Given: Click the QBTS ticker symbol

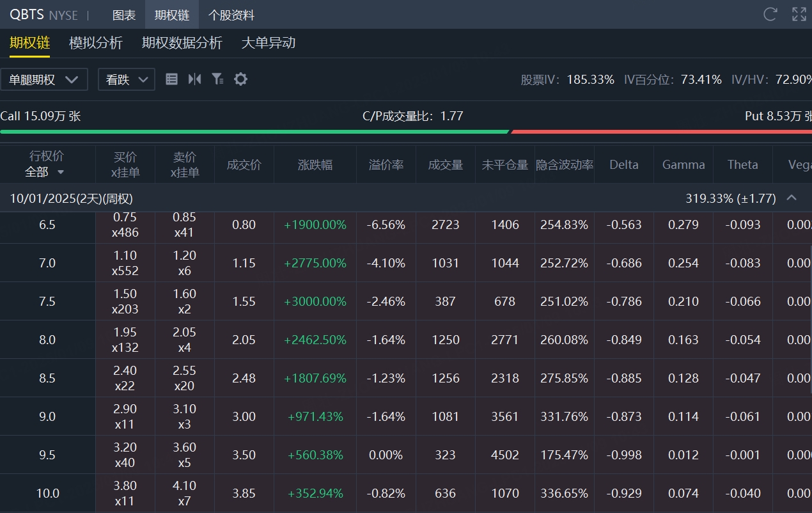Looking at the screenshot, I should [x=27, y=14].
